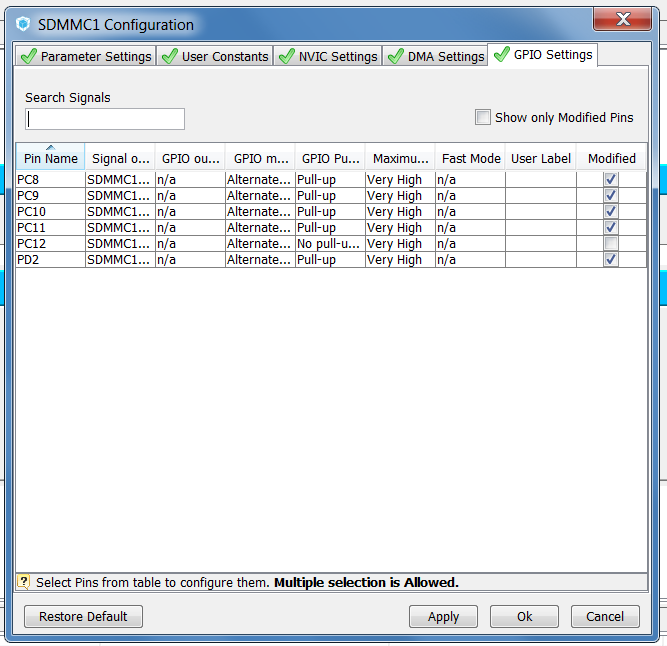Click GPIO output n/a cell in PC9 row
This screenshot has width=667, height=646.
point(191,196)
